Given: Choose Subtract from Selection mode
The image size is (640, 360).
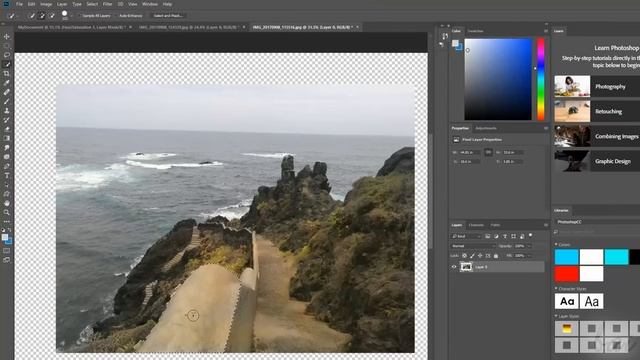Looking at the screenshot, I should [x=52, y=16].
